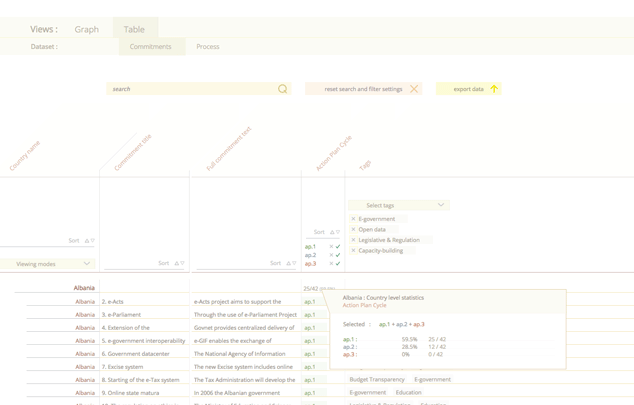Remove the Open data tag
634x405 pixels.
click(x=353, y=230)
